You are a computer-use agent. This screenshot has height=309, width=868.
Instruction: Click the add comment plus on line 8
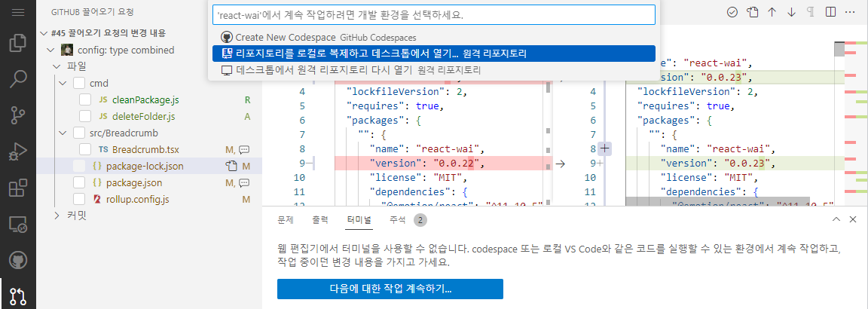coord(604,149)
